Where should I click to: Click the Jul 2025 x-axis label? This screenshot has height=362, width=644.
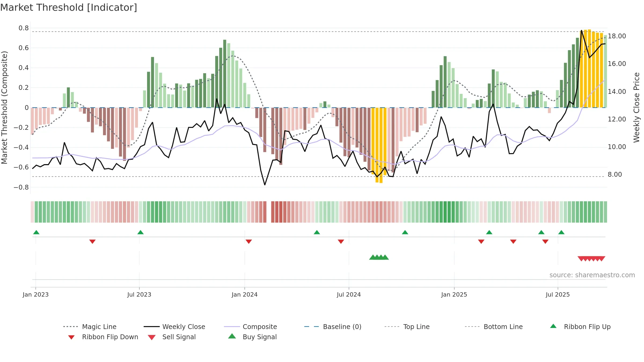pos(558,295)
